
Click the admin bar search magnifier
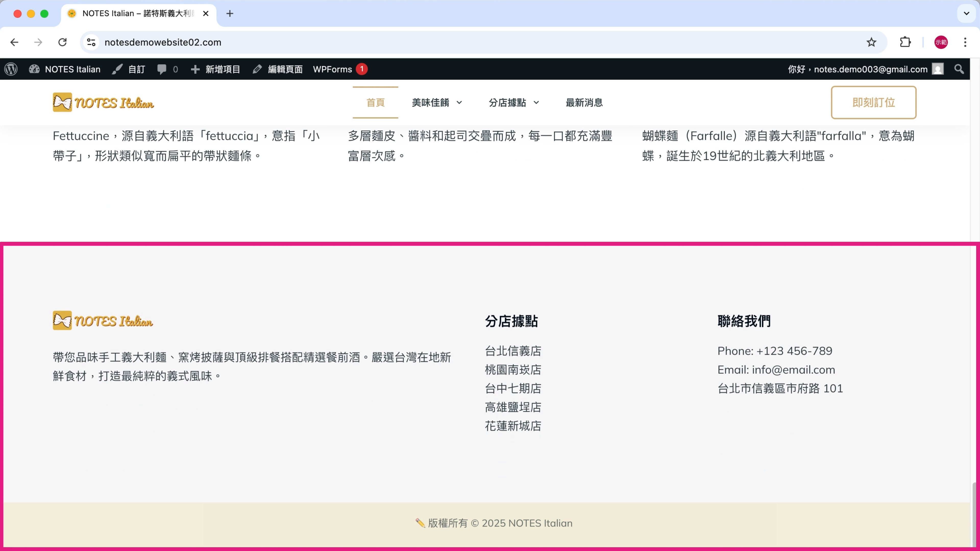(959, 69)
